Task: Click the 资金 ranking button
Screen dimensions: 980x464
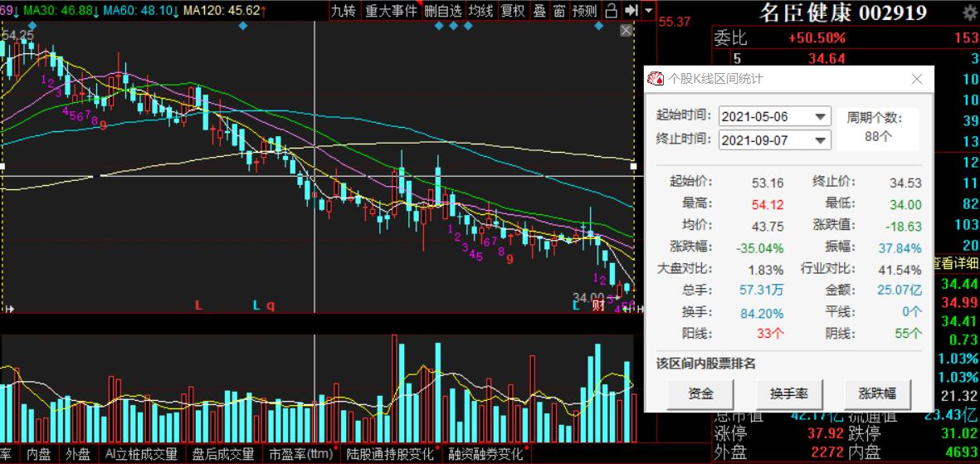Action: (700, 393)
